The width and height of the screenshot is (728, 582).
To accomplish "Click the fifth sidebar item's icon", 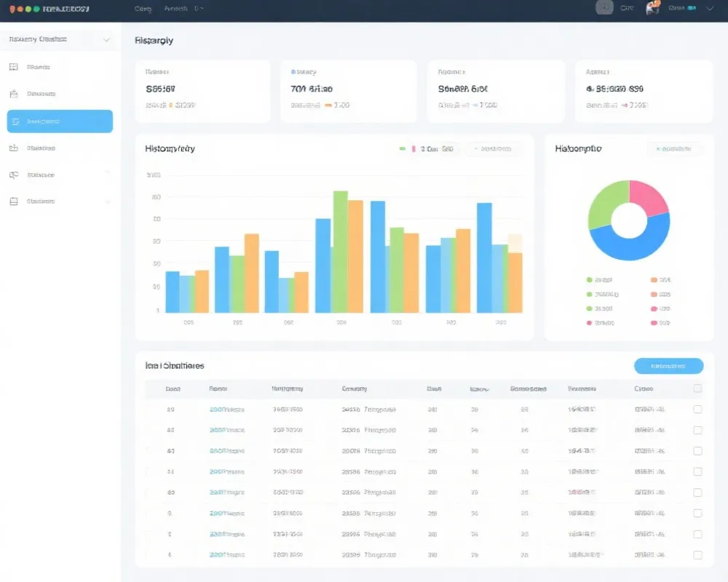I will pyautogui.click(x=13, y=175).
